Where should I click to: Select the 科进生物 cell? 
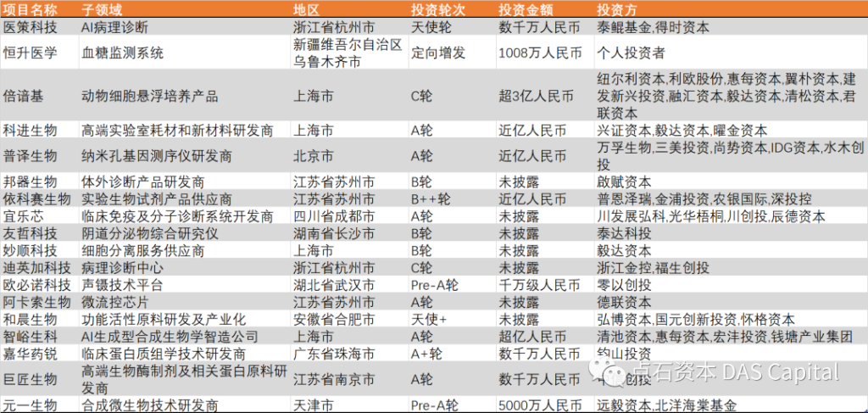coord(40,130)
